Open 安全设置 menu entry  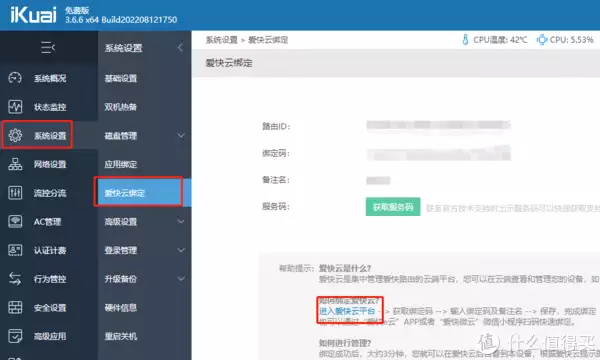click(50, 308)
